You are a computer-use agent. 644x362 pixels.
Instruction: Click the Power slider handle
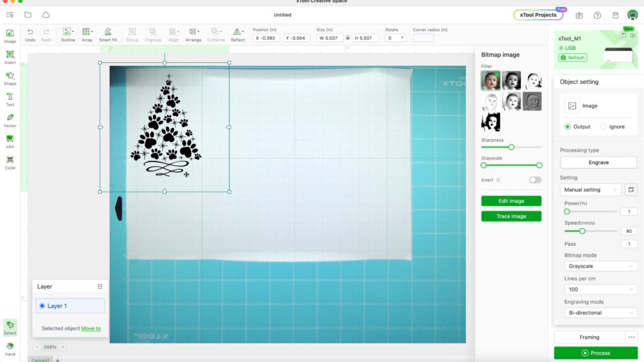coord(567,211)
